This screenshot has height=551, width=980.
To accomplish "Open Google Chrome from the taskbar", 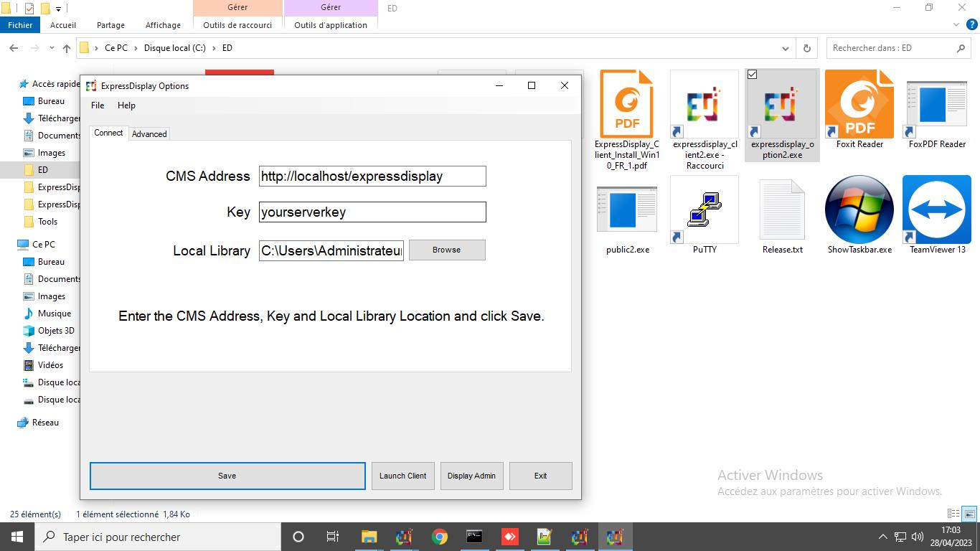I will [x=439, y=537].
